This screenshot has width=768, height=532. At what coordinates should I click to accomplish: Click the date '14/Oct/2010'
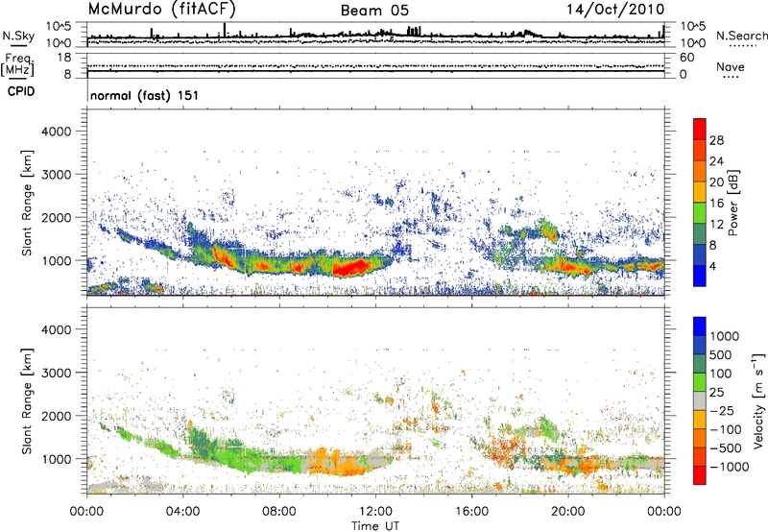tap(615, 10)
